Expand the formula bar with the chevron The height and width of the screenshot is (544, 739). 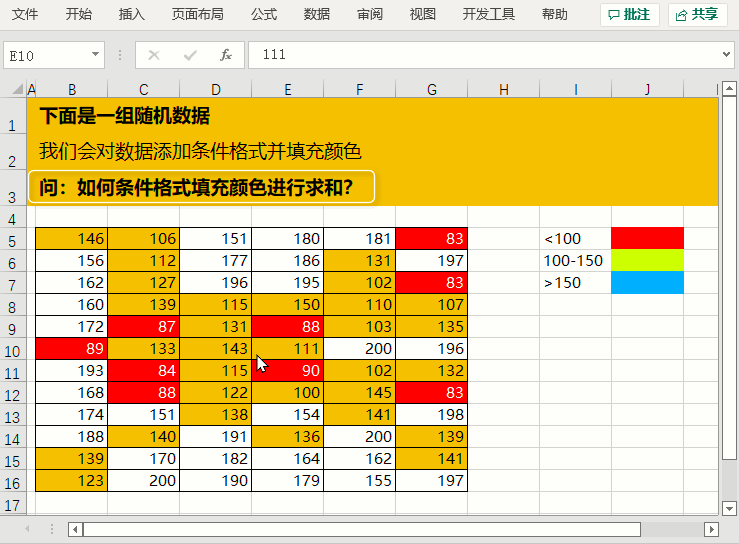[726, 55]
